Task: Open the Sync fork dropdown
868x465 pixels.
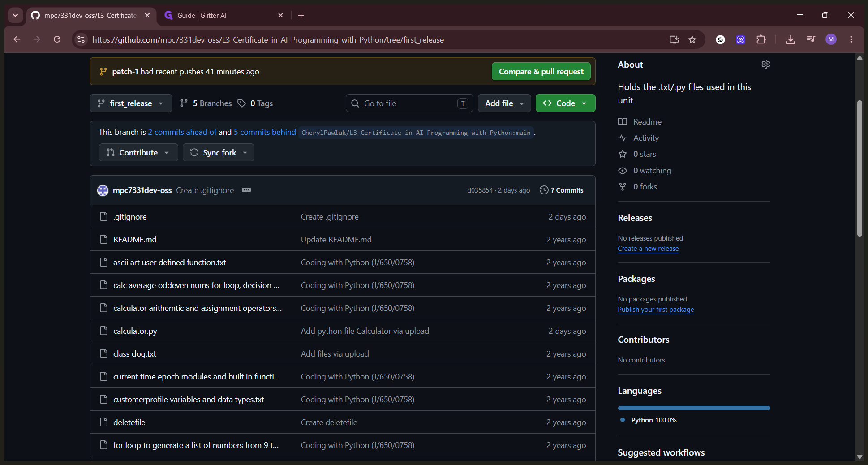Action: [x=218, y=152]
